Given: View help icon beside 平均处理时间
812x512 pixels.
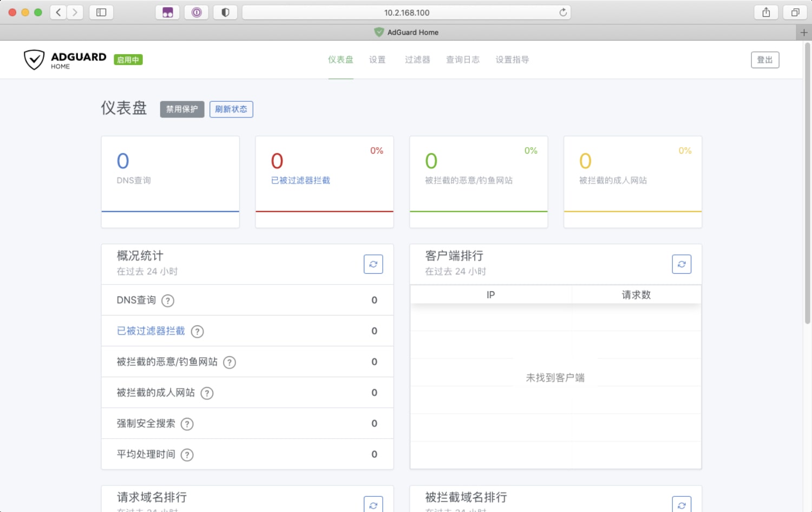Looking at the screenshot, I should click(x=187, y=455).
